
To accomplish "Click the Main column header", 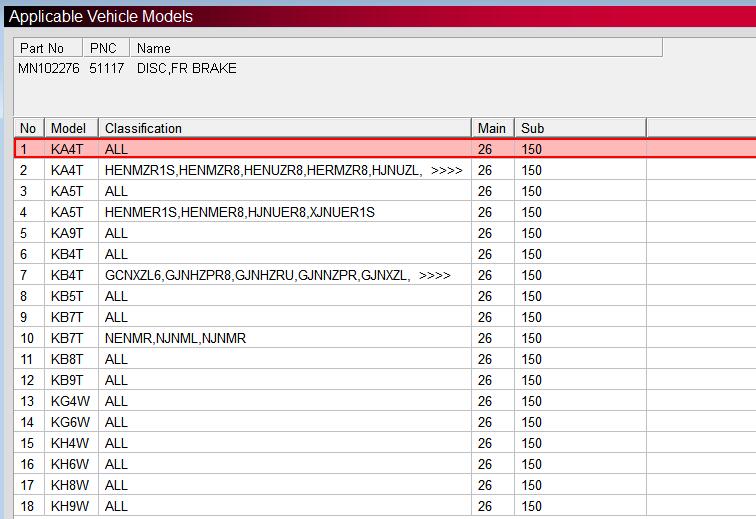I will click(x=492, y=128).
